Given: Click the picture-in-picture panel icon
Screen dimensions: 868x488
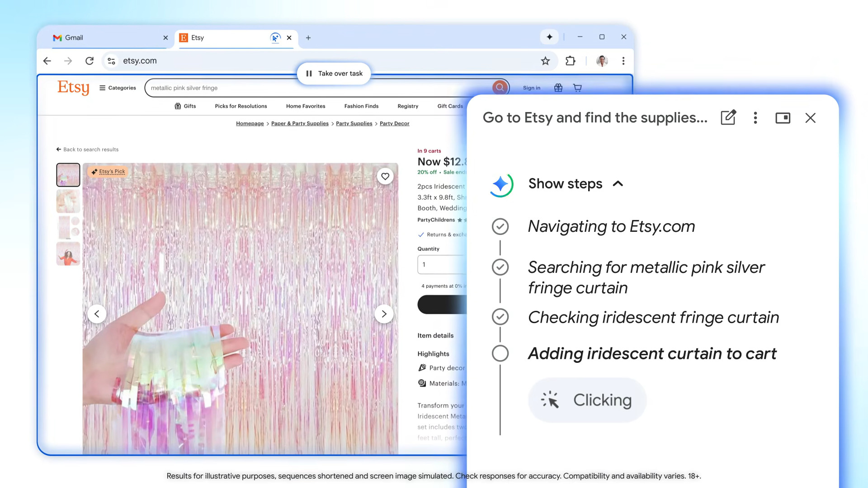Looking at the screenshot, I should tap(783, 118).
